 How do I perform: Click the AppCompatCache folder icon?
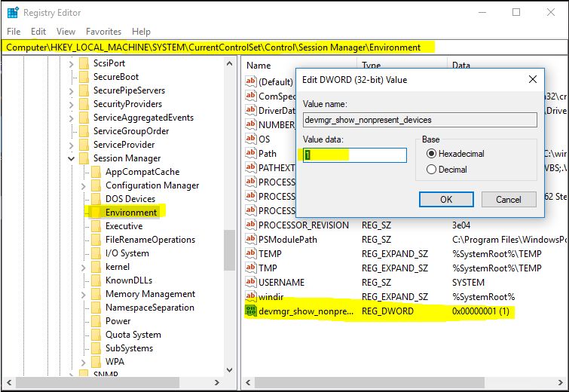point(96,172)
